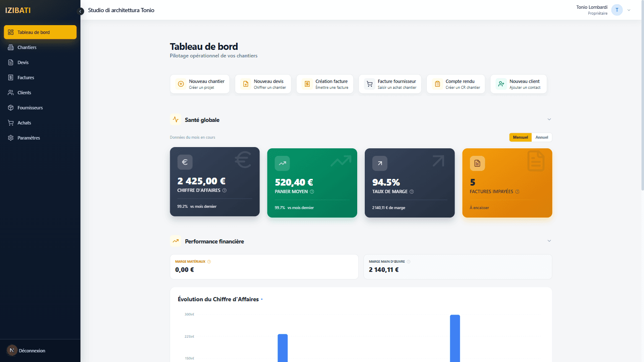Screen dimensions: 644x362
Task: Collapse the Santé globale section
Action: pos(549,120)
